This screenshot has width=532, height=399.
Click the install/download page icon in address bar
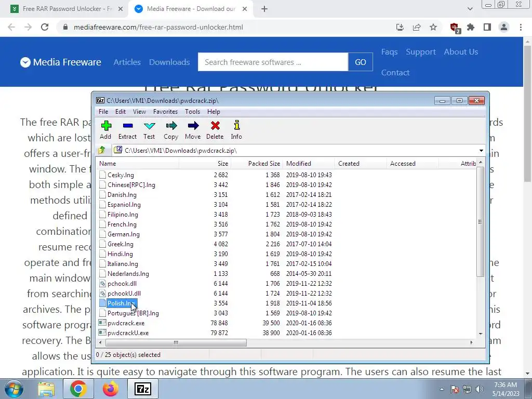(x=400, y=27)
